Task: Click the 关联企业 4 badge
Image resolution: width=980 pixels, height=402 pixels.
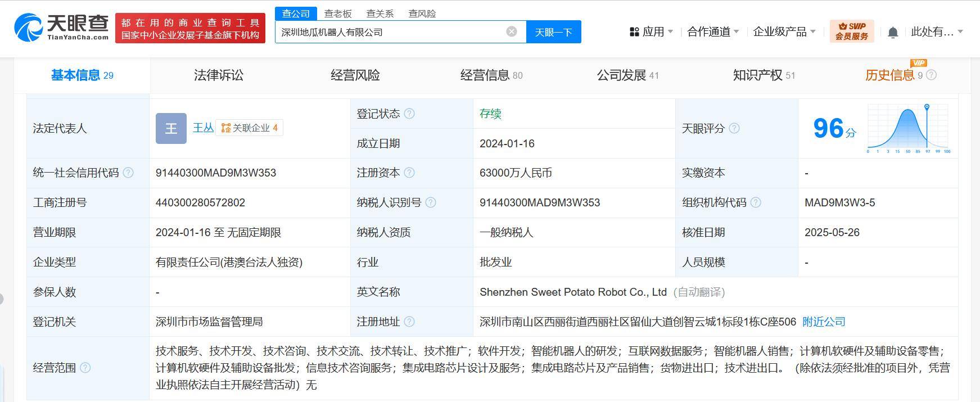Action: (250, 128)
